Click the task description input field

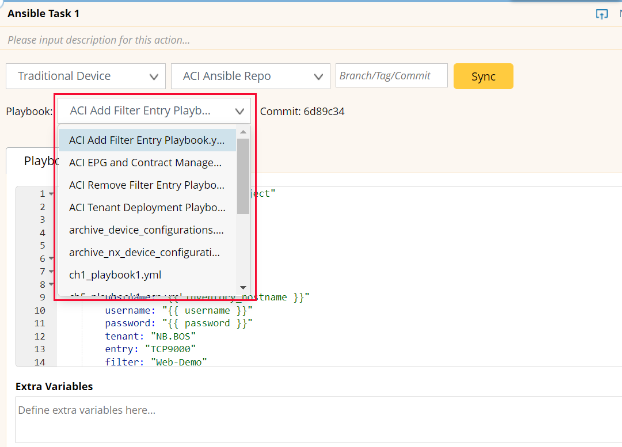[300, 40]
